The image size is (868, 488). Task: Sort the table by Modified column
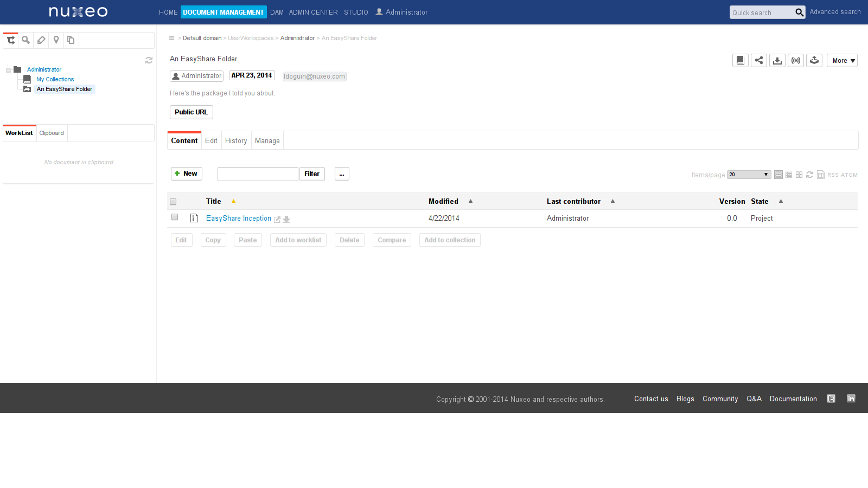coord(443,201)
